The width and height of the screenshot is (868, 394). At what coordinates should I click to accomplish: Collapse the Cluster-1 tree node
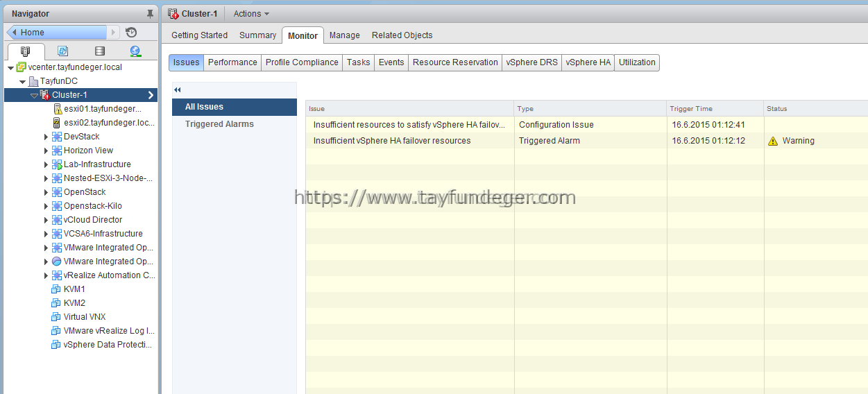(x=34, y=96)
